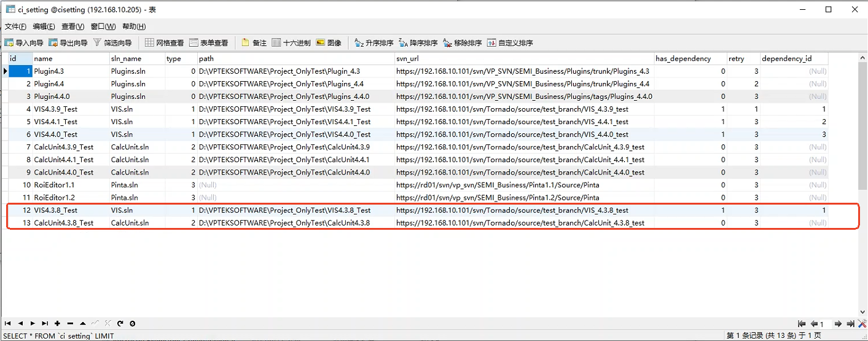The image size is (868, 341).
Task: Go to the last record in navigator
Action: pos(45,323)
